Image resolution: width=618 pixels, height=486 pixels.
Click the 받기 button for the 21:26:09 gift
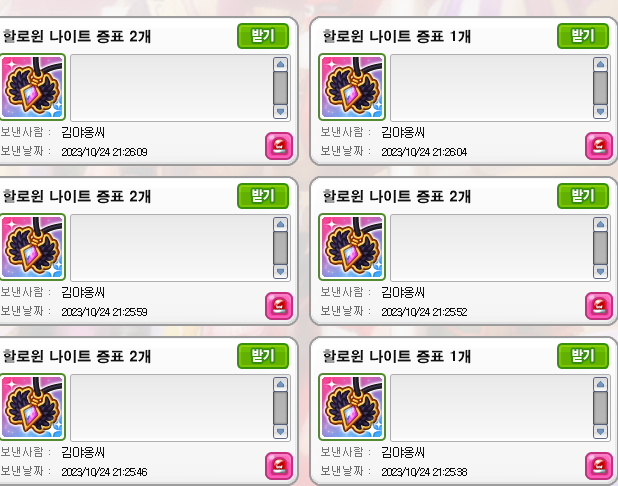[263, 36]
